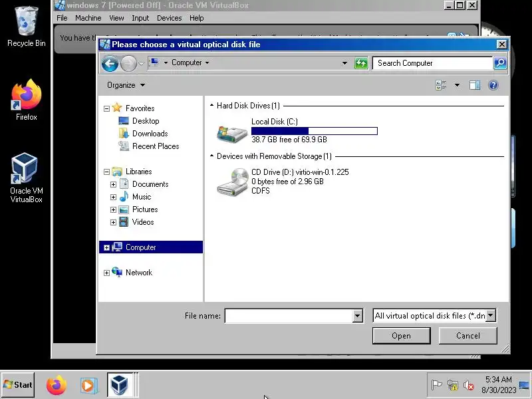
Task: Open more view options dropdown arrow
Action: tap(457, 85)
